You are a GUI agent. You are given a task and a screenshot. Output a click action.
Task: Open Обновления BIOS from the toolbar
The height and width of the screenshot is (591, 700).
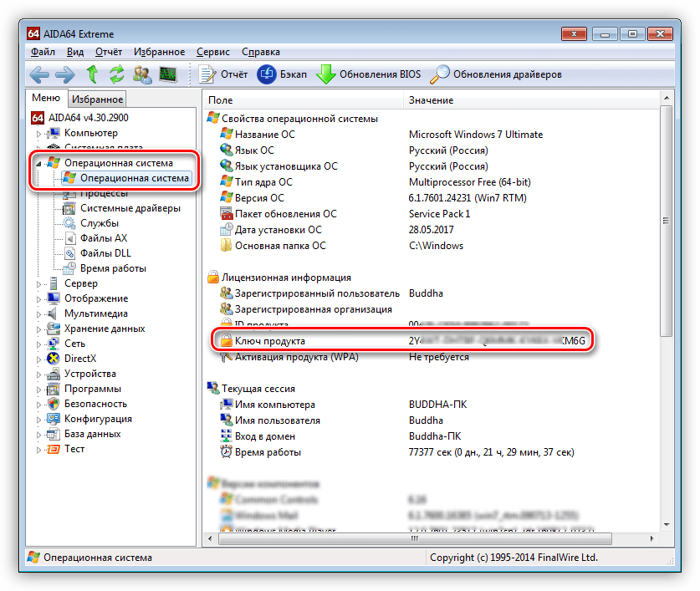point(370,74)
